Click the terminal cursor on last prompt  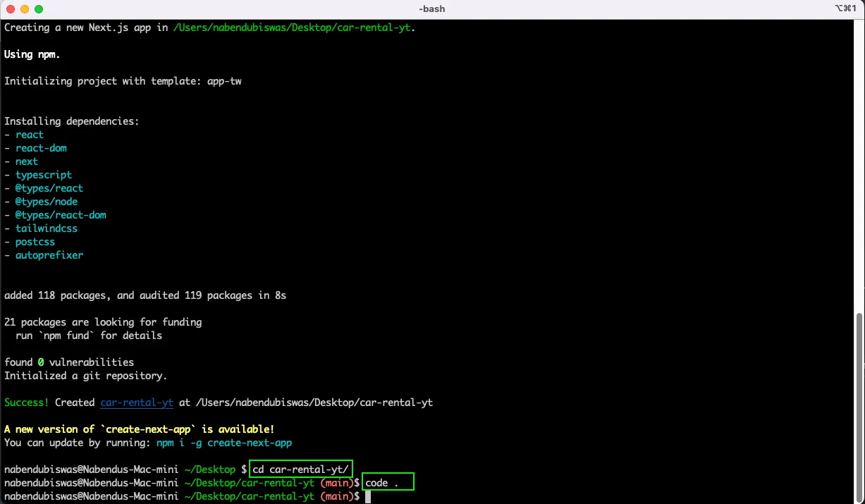click(x=367, y=496)
